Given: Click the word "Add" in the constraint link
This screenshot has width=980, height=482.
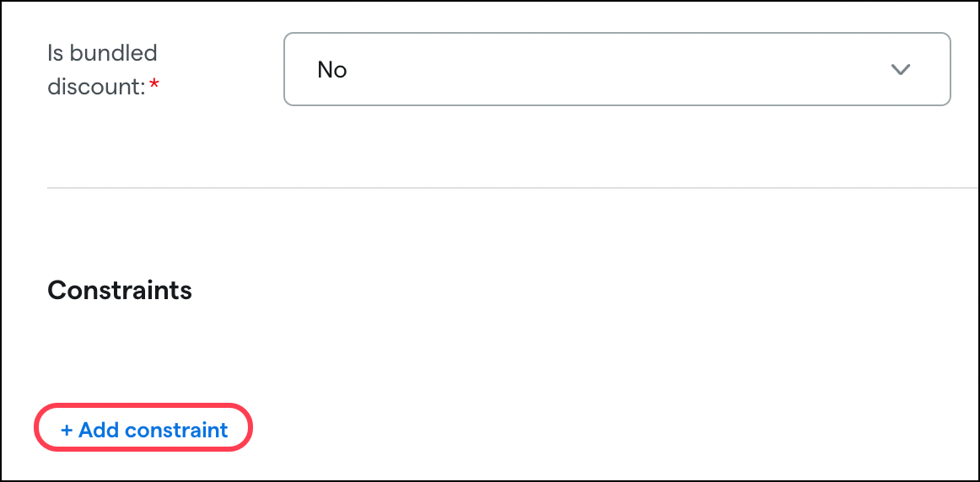Looking at the screenshot, I should (99, 431).
